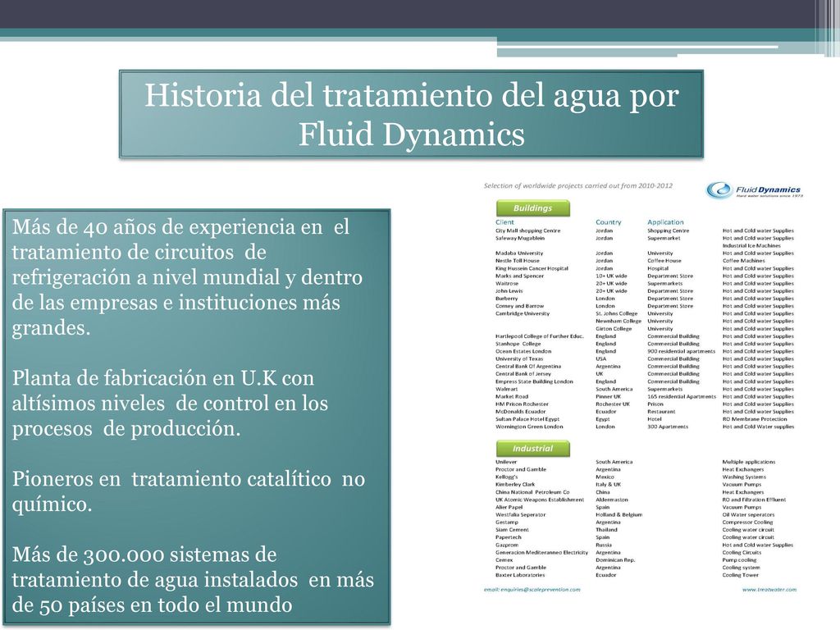This screenshot has height=630, width=840.
Task: Click '900 residential apartments' entry
Action: [x=681, y=351]
